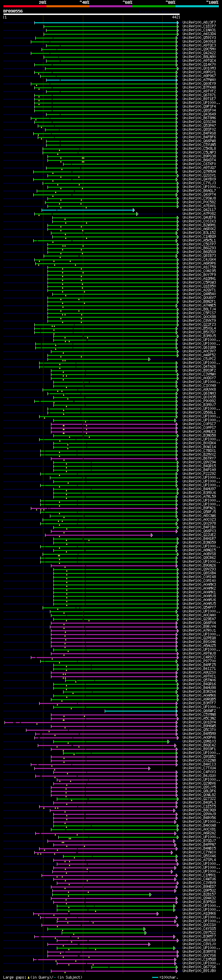Click UniRef100_B6AGL7 entry
Viewport: 222px width, 980px height.
[199, 191]
